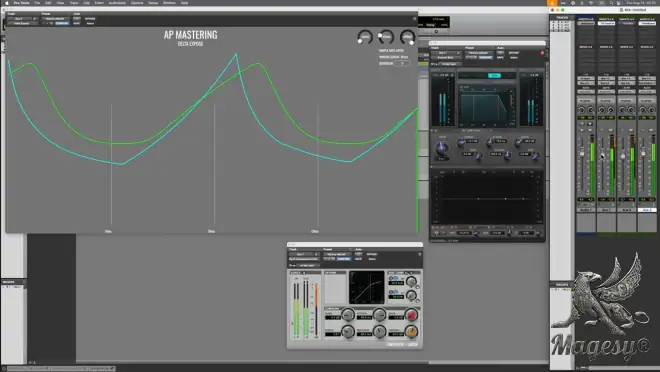
Task: Open the preset dropdown in the Channel Strip plugin header
Action: [x=479, y=53]
